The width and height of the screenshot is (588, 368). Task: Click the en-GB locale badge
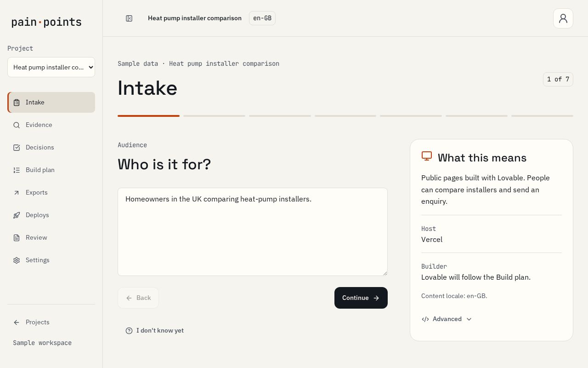tap(262, 18)
